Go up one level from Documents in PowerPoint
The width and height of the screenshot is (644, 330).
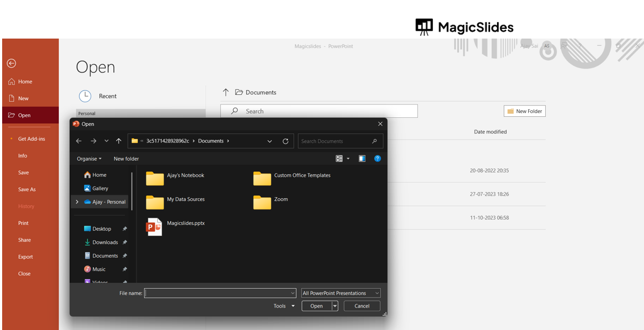tap(226, 92)
